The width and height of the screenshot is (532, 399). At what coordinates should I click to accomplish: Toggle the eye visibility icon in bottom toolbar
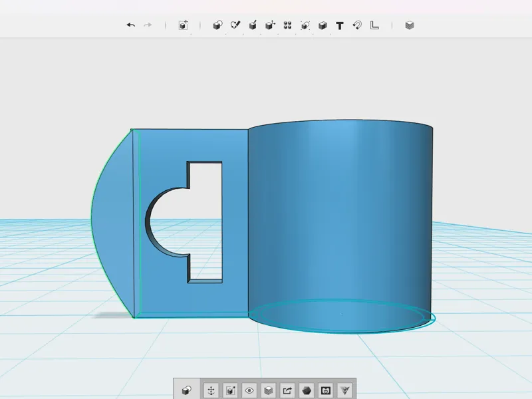pyautogui.click(x=249, y=390)
